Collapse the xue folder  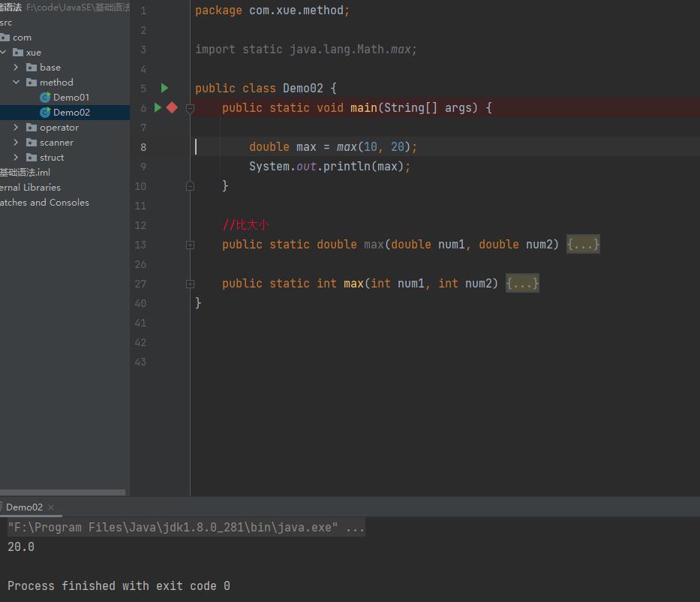(4, 53)
